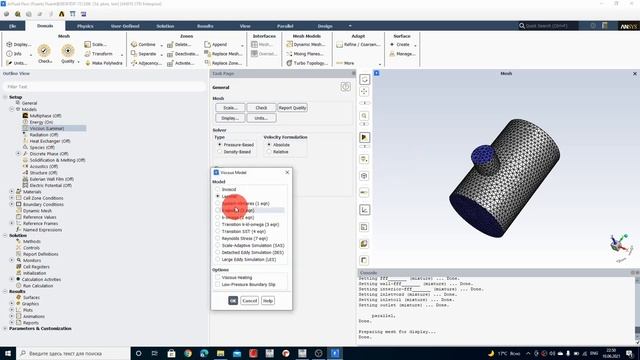Collapse the Models tree node

pyautogui.click(x=12, y=109)
